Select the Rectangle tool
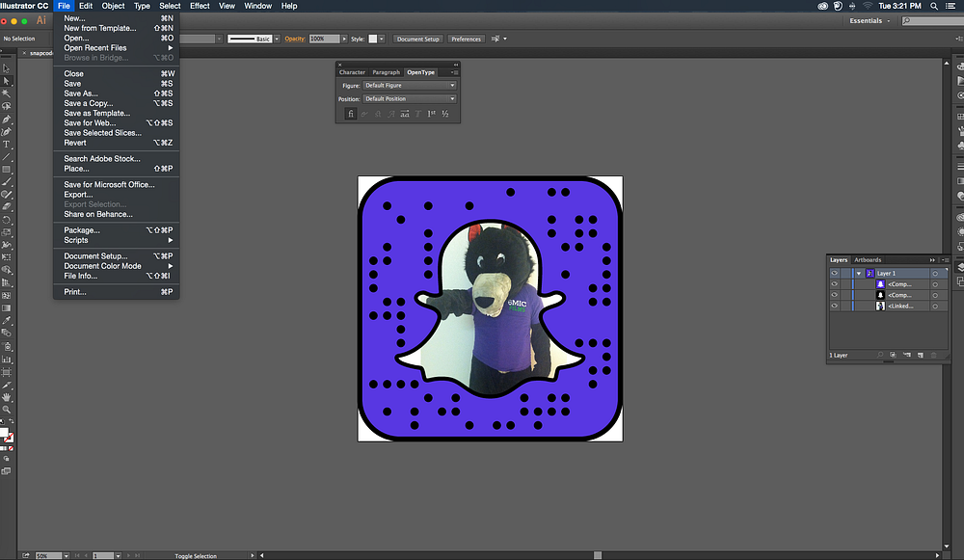The height and width of the screenshot is (560, 964). [6, 169]
